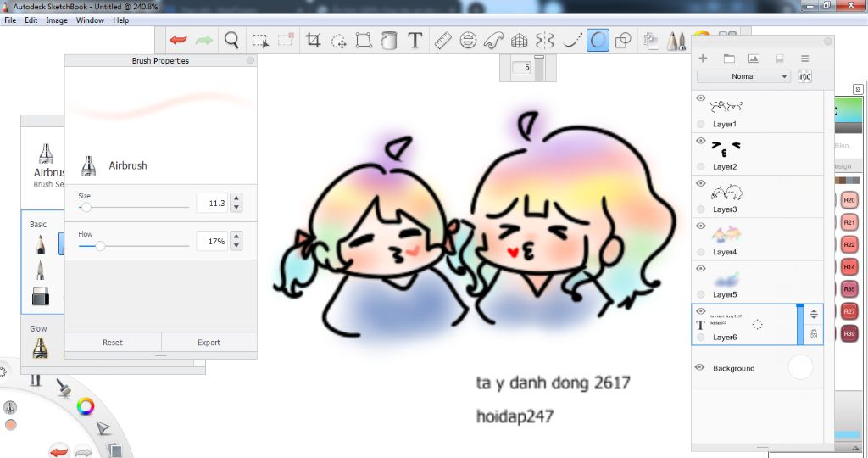
Task: Toggle the lock circle on Layer2
Action: (701, 167)
